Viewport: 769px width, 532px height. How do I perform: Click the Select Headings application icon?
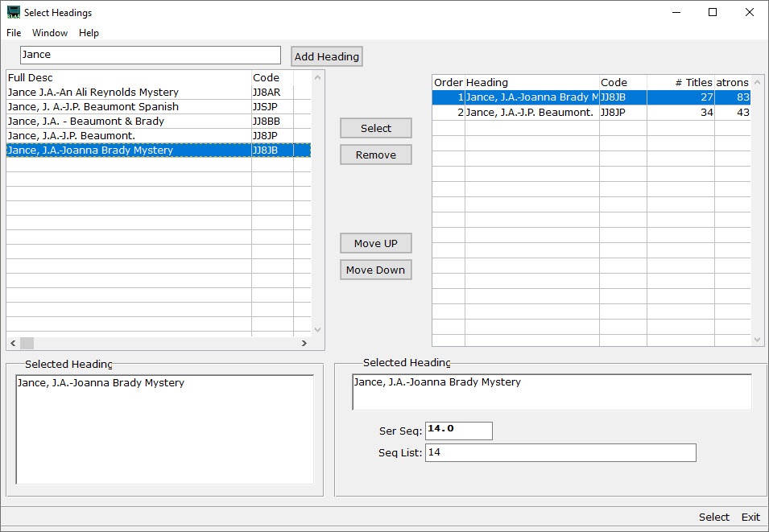pyautogui.click(x=13, y=12)
